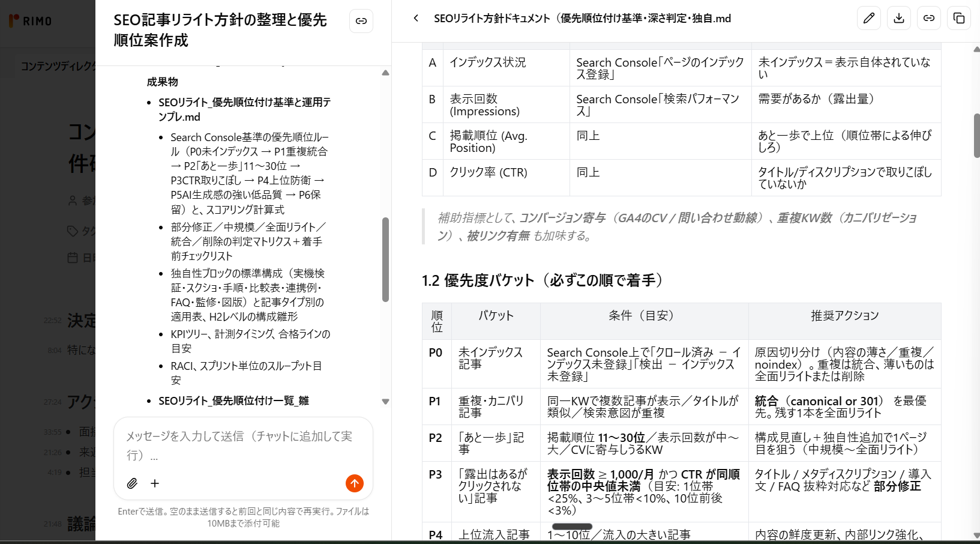The width and height of the screenshot is (980, 544).
Task: Jump to the 27:24 timestamp in the background page
Action: click(52, 402)
